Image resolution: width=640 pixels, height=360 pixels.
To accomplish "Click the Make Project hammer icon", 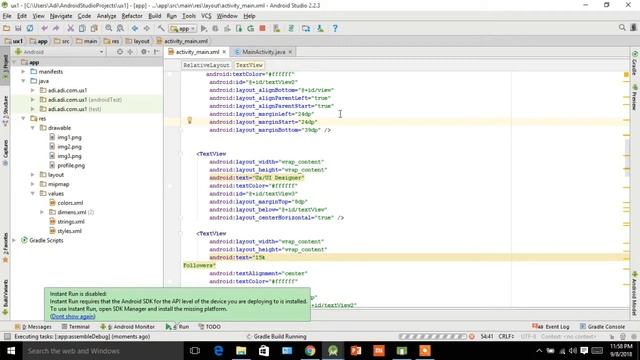I will [x=161, y=28].
